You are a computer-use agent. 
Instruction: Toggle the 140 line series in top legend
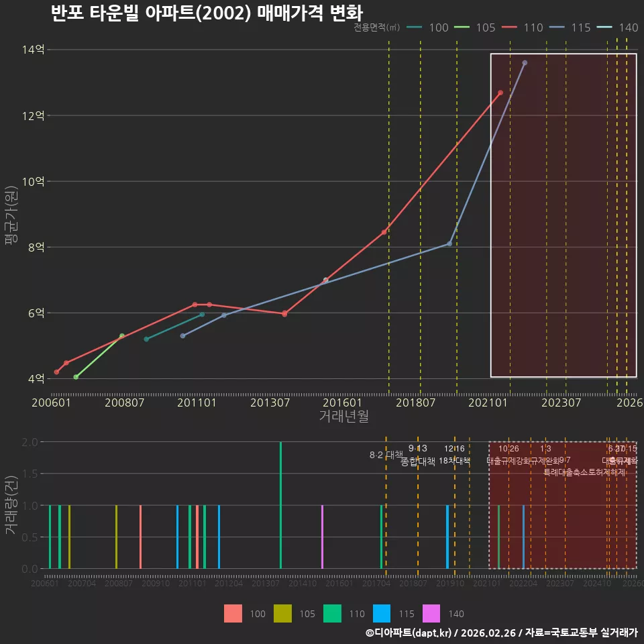pyautogui.click(x=617, y=28)
